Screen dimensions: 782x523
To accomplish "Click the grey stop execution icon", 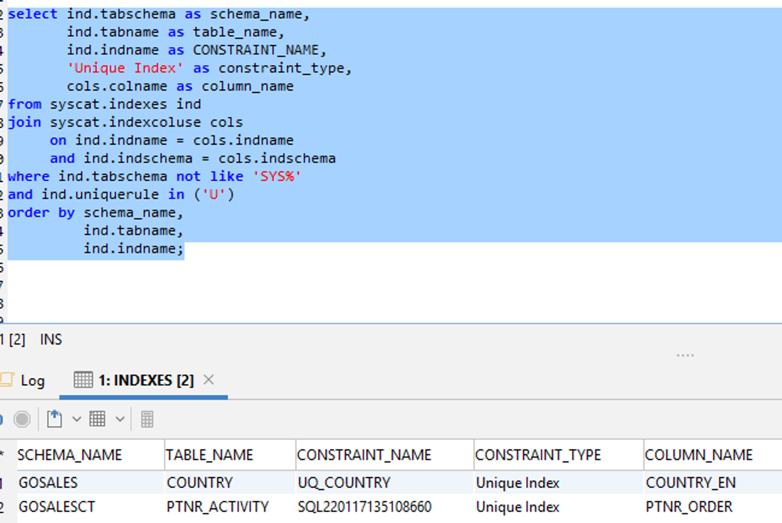I will [21, 419].
